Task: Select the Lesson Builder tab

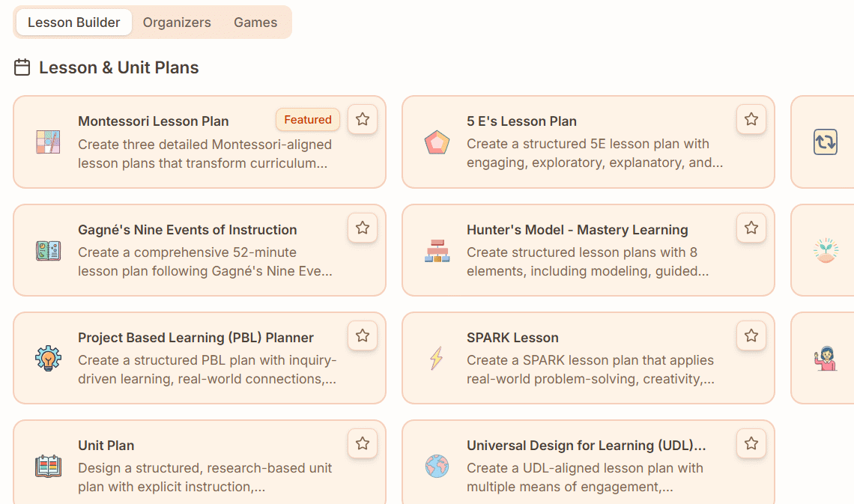Action: coord(73,22)
